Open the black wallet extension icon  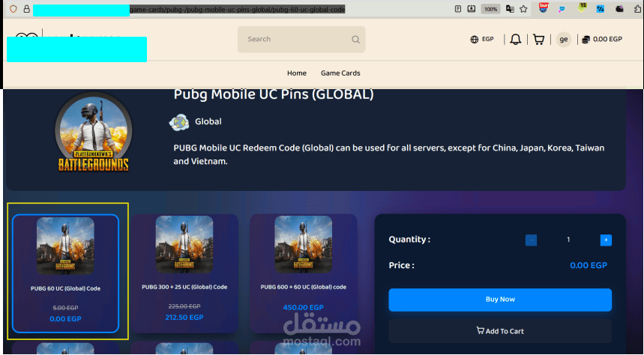click(619, 9)
